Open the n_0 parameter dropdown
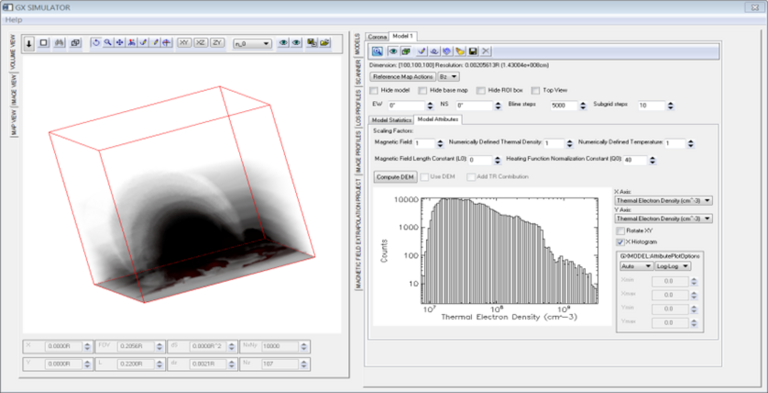 pyautogui.click(x=252, y=44)
